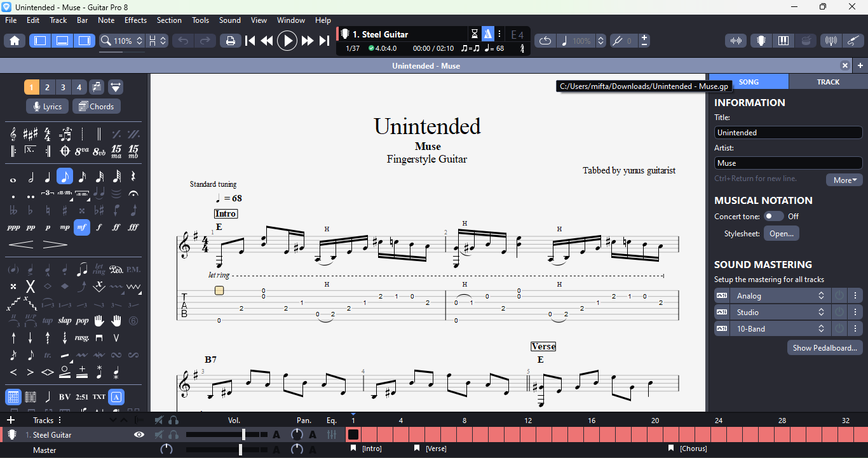868x458 pixels.
Task: Toggle the Studio mastering power button
Action: [839, 313]
